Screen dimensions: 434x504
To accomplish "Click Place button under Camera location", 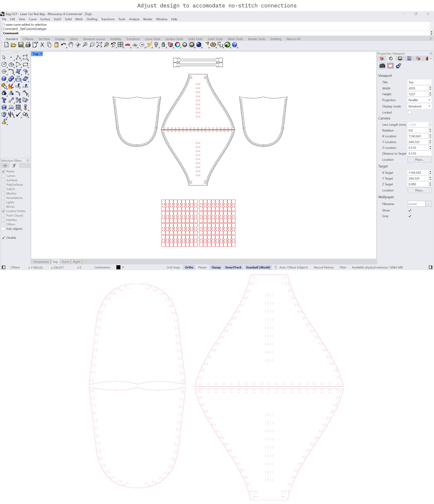I will 419,160.
